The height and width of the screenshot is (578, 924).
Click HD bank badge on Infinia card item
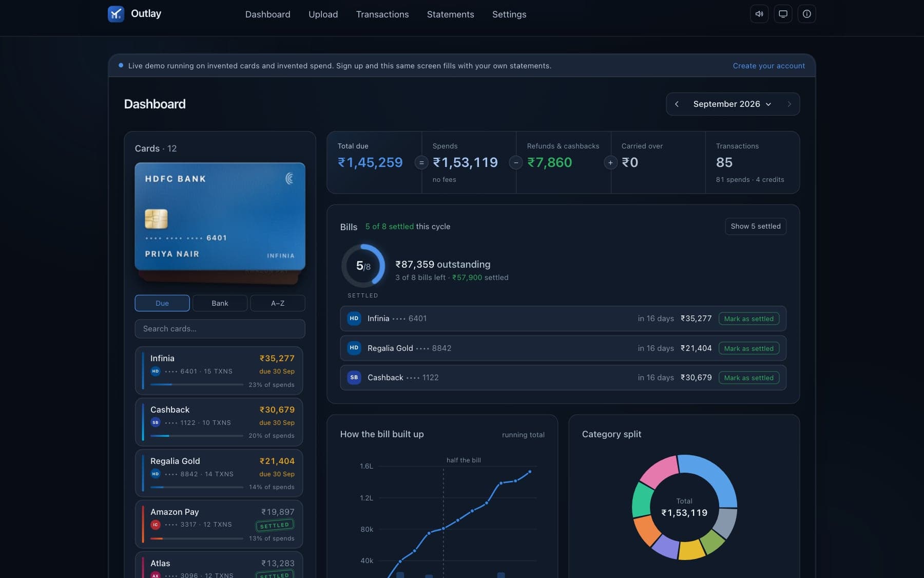click(156, 371)
